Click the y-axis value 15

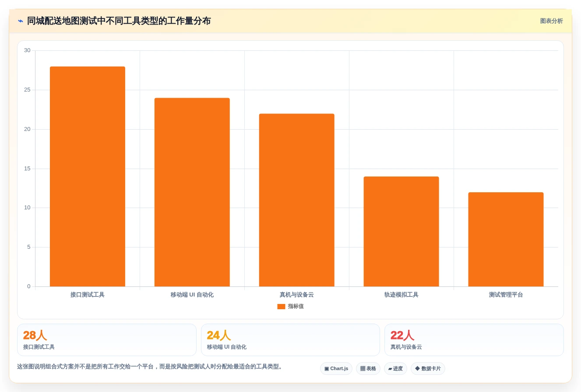27,169
